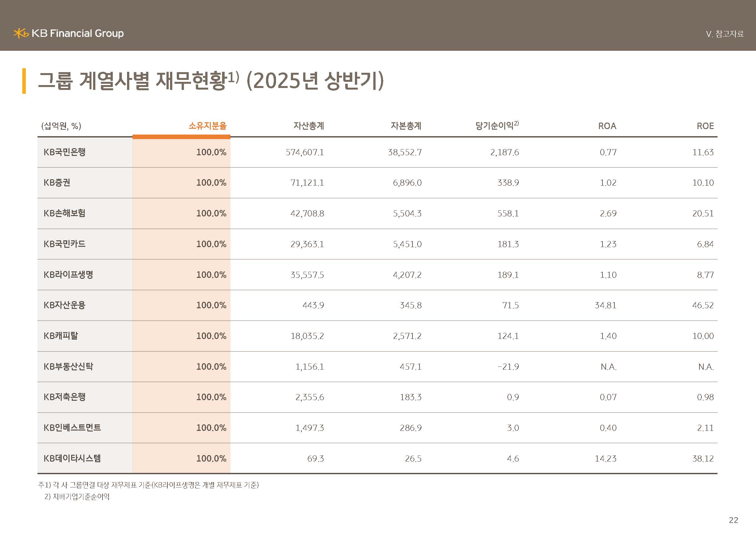This screenshot has height=535, width=756.
Task: Click the first footnote about 재무제표 기준
Action: (148, 485)
